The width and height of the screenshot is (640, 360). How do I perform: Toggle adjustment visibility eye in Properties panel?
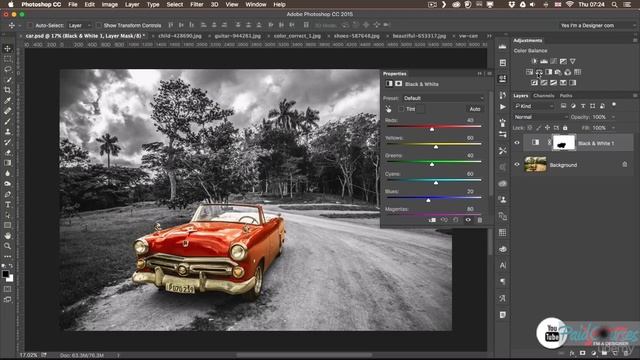click(x=468, y=220)
